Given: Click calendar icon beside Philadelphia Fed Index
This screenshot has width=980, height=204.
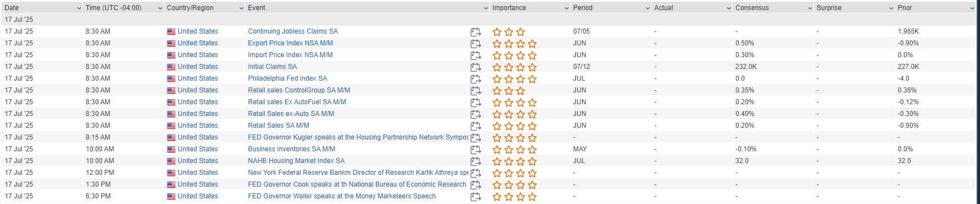Looking at the screenshot, I should point(476,79).
